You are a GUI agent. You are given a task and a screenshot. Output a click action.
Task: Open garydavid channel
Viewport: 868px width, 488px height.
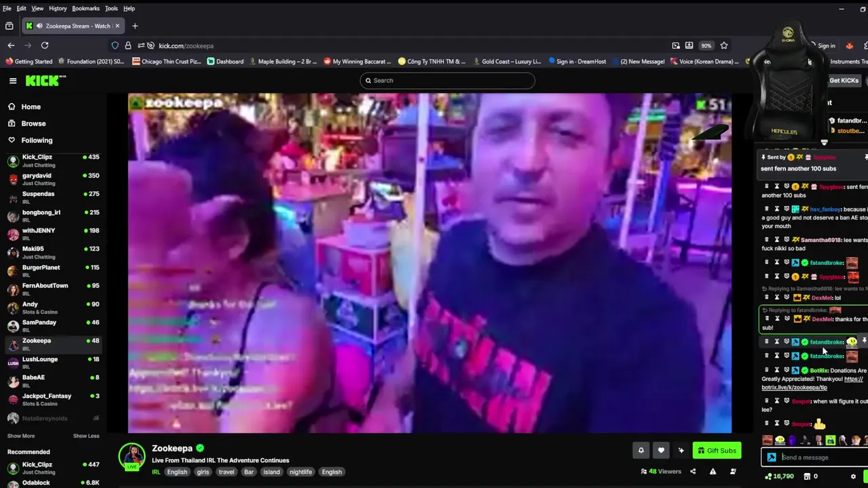[x=53, y=179]
